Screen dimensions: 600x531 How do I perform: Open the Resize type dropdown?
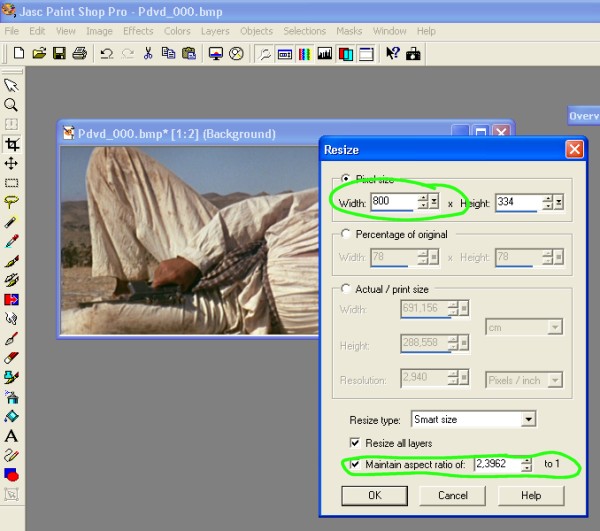[x=528, y=419]
